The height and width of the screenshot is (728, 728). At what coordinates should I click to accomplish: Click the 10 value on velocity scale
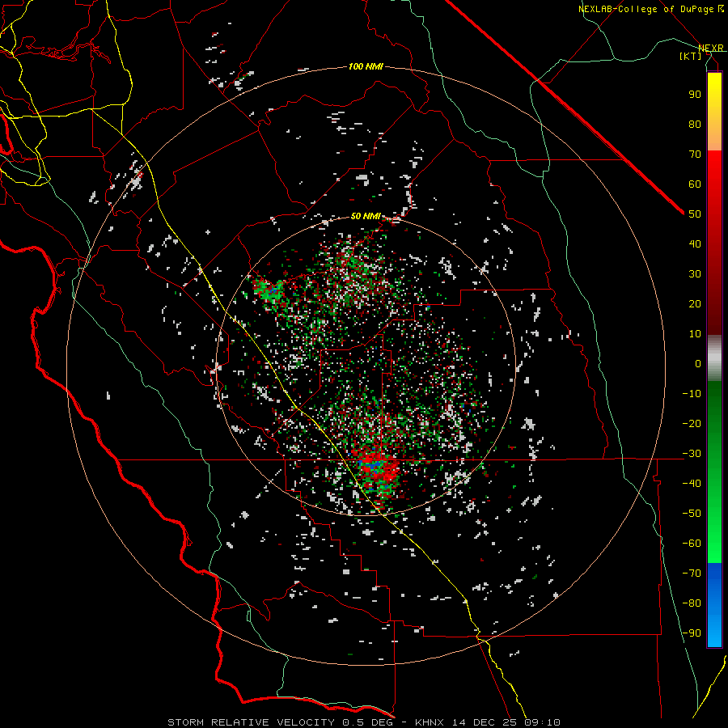coord(695,334)
